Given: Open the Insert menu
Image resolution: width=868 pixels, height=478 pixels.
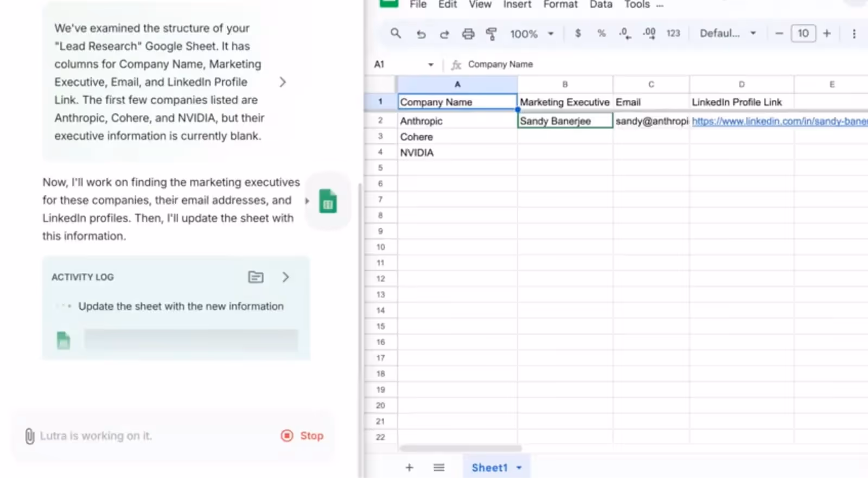Looking at the screenshot, I should [x=517, y=4].
